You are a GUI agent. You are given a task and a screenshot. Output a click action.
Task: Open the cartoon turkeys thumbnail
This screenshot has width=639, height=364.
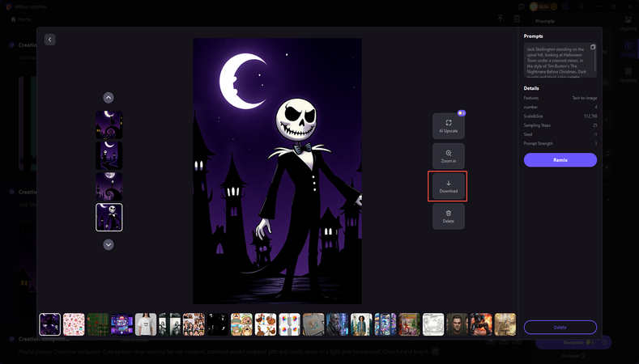coord(266,324)
